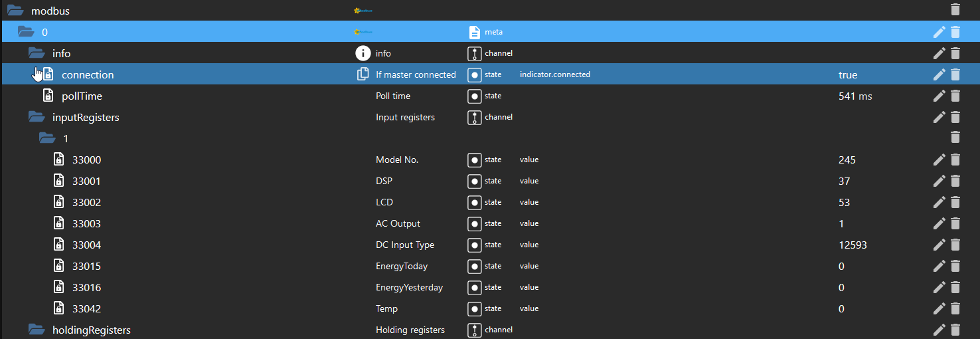Edit register 33000 Model No.

pos(939,159)
